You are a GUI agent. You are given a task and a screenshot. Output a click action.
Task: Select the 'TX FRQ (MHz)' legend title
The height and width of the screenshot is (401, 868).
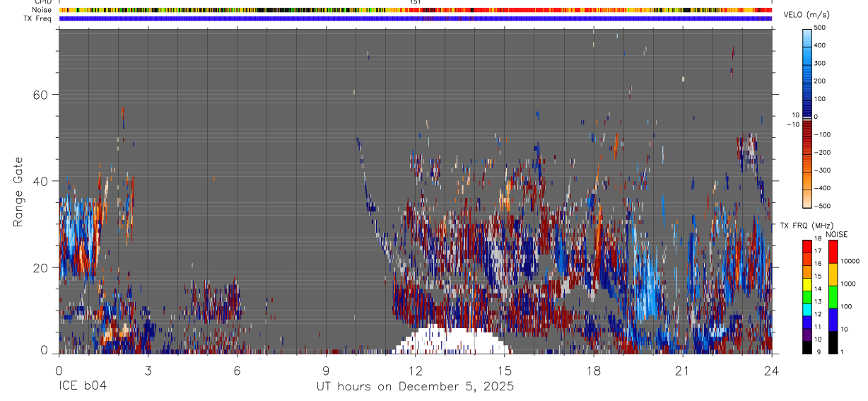pos(806,226)
